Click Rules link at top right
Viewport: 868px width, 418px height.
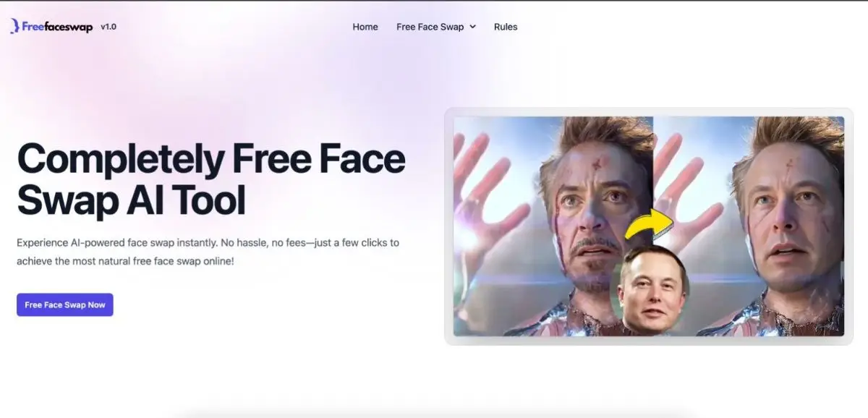coord(506,27)
